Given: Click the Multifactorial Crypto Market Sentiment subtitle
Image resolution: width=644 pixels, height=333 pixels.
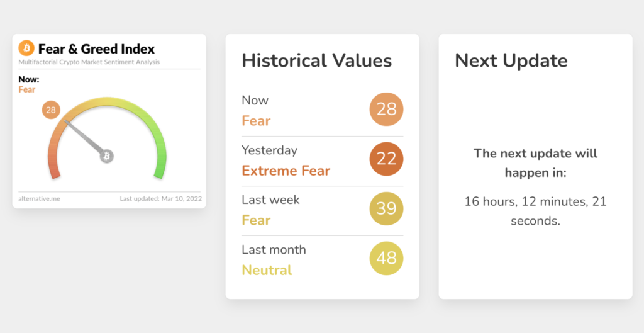Looking at the screenshot, I should point(89,62).
